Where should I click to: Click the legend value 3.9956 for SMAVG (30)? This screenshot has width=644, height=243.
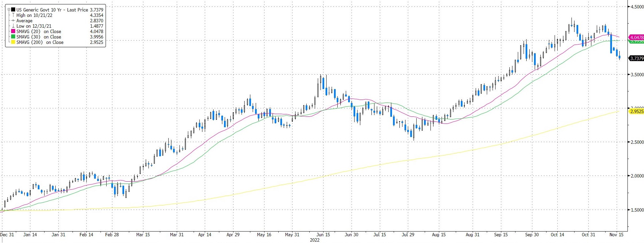point(96,37)
